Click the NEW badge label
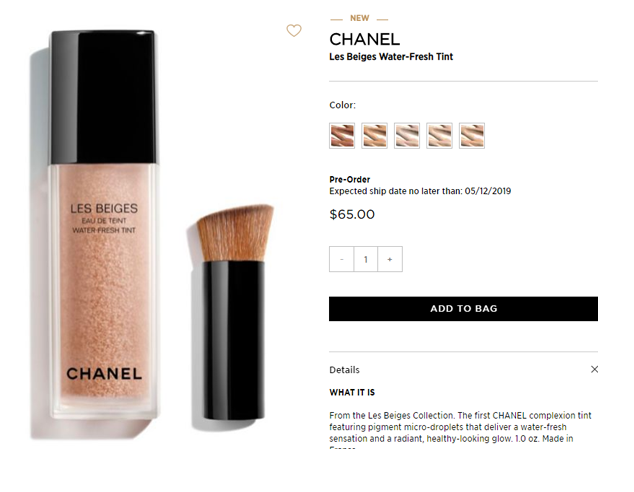The image size is (634, 492). [359, 18]
